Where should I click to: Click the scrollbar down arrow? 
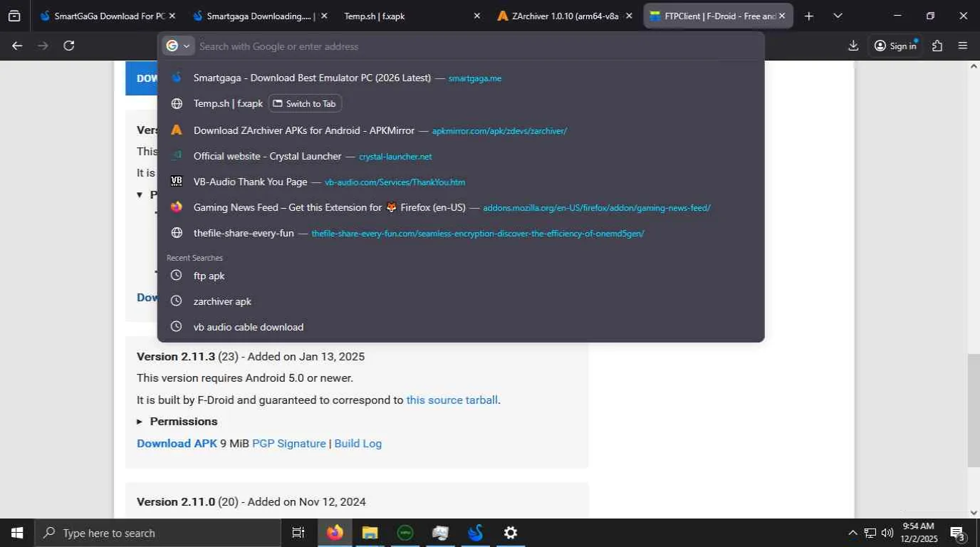point(974,512)
